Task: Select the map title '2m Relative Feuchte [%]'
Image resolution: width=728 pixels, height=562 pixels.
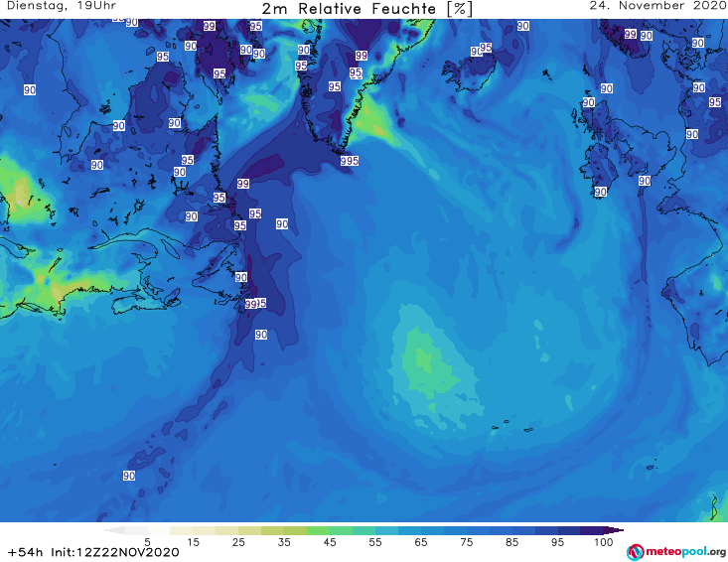Action: coord(366,9)
